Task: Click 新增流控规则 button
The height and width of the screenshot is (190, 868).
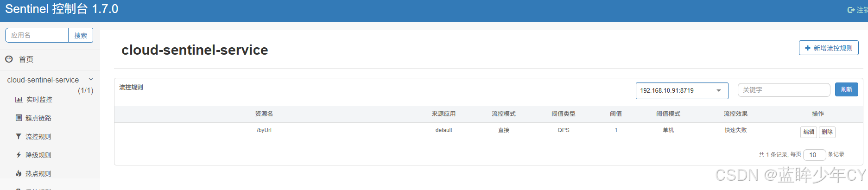Action: 829,48
